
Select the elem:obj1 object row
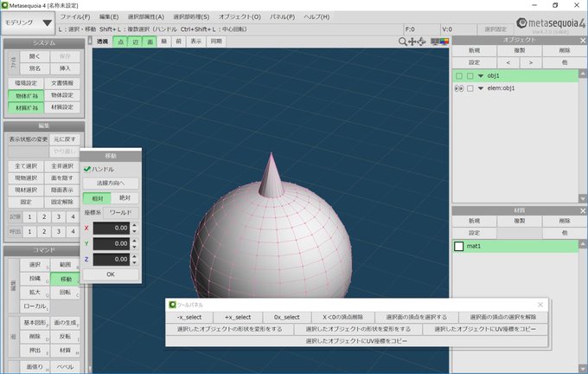515,88
